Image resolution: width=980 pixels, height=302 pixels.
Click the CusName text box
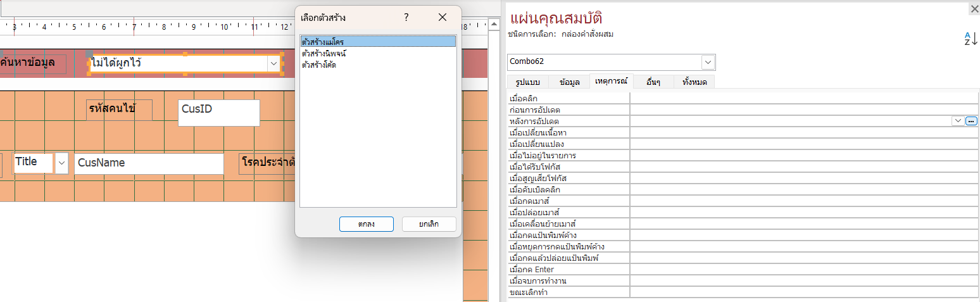[149, 163]
